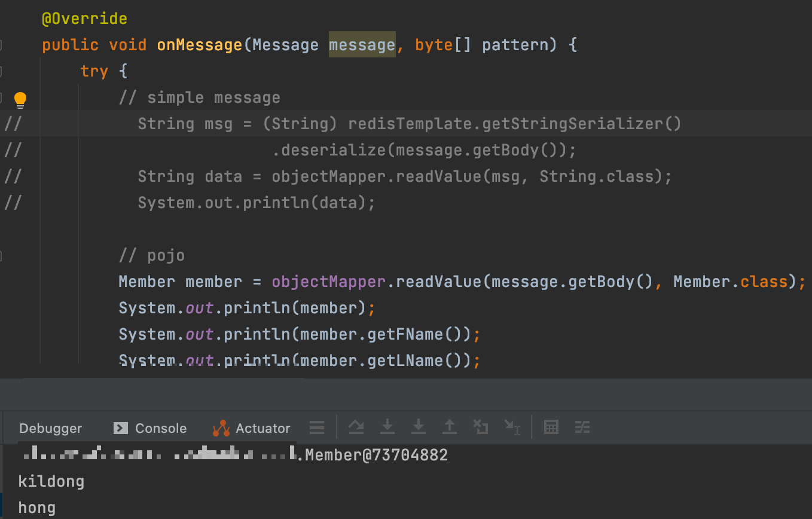Click the kildong output line in console
The width and height of the screenshot is (812, 519).
pos(51,481)
